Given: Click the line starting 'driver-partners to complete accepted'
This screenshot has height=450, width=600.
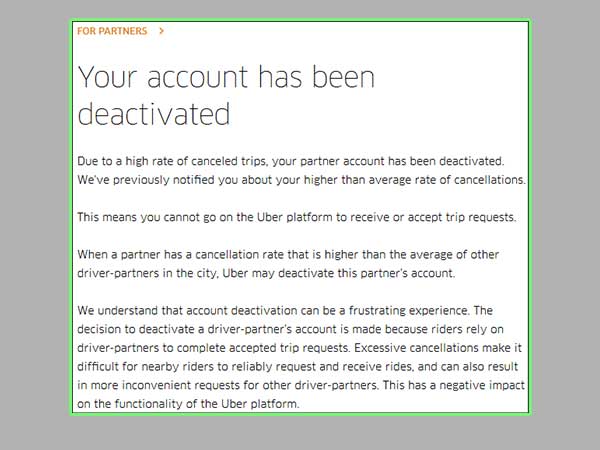Looking at the screenshot, I should 300,348.
